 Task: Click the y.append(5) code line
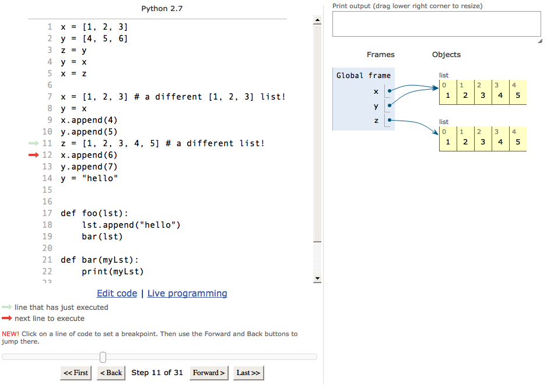89,132
